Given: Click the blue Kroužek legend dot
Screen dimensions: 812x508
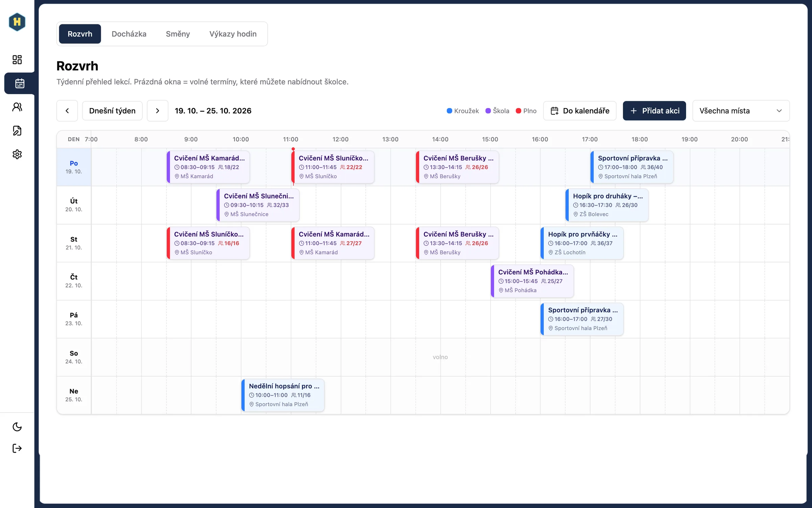Looking at the screenshot, I should tap(449, 111).
